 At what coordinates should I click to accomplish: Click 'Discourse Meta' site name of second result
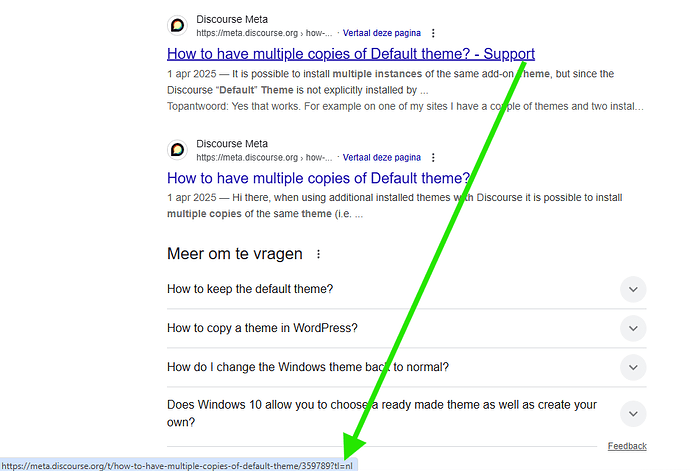[x=232, y=144]
